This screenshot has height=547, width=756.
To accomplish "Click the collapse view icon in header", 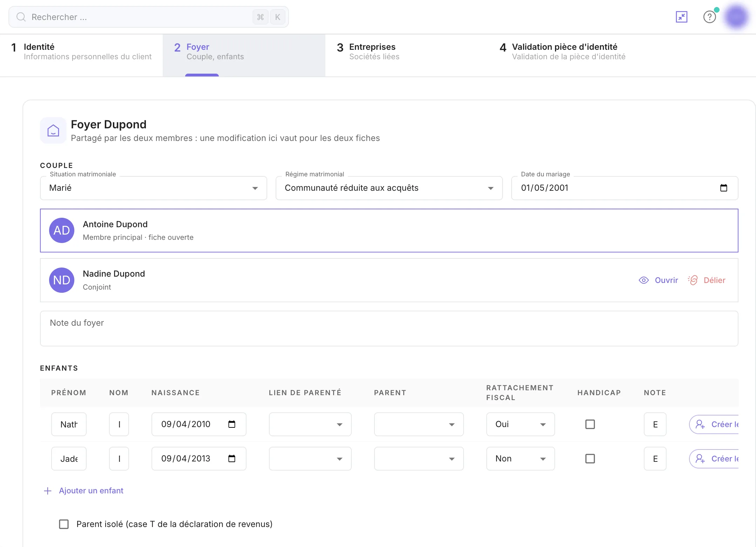I will tap(681, 17).
